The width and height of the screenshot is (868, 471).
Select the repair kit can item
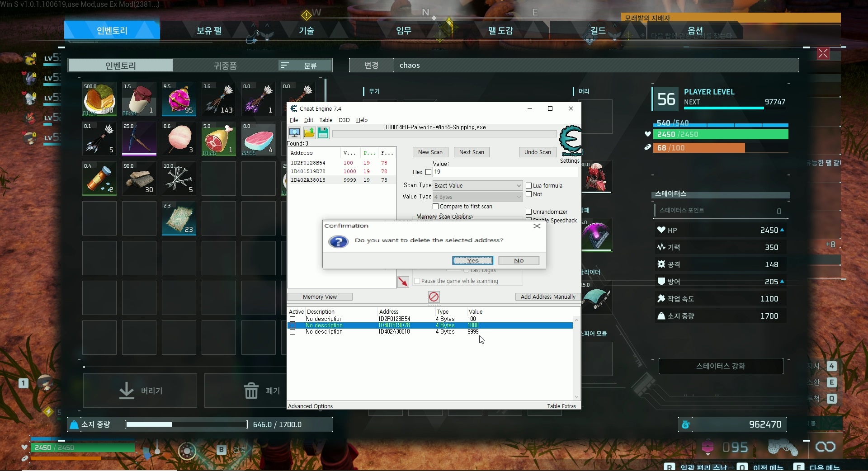[99, 179]
